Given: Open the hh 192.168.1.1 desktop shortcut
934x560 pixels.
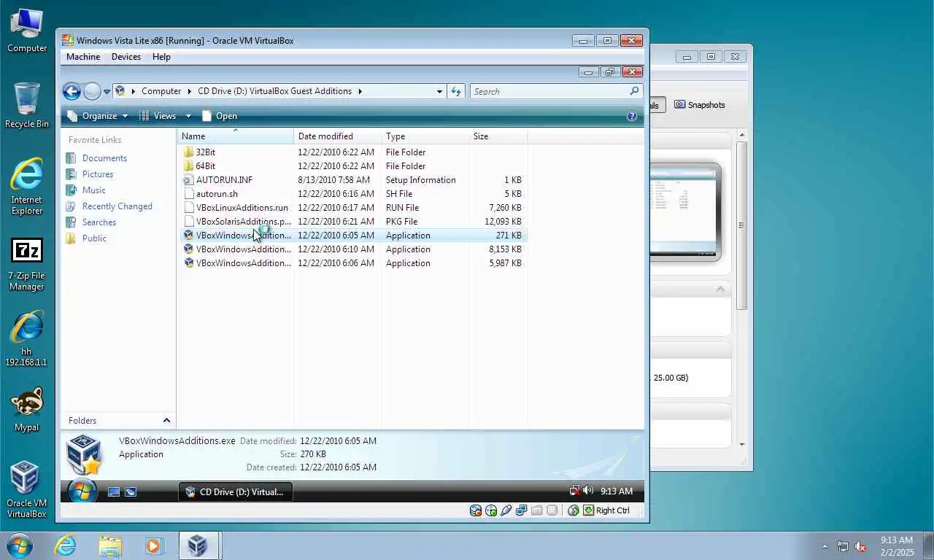Looking at the screenshot, I should [27, 338].
